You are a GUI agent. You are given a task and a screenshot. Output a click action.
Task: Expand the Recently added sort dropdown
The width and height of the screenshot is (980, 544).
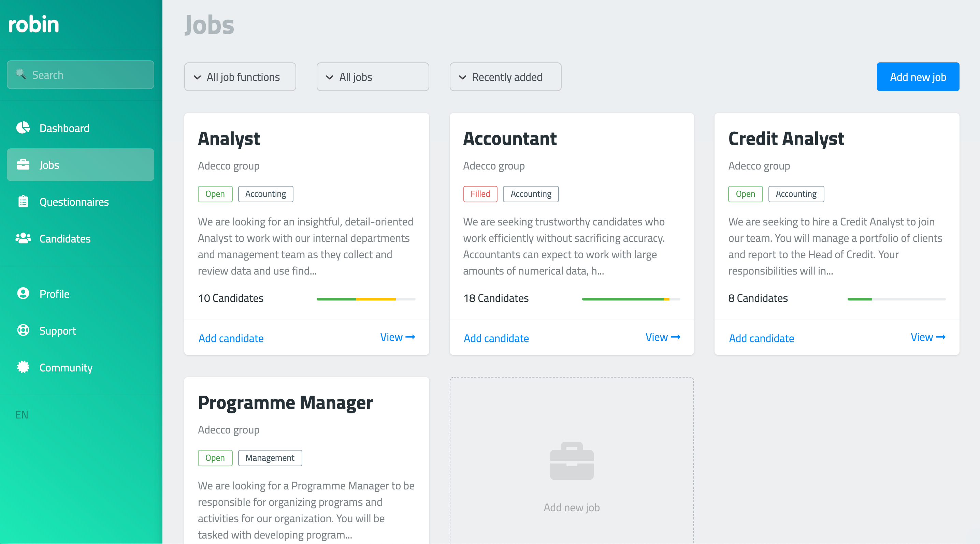click(505, 77)
